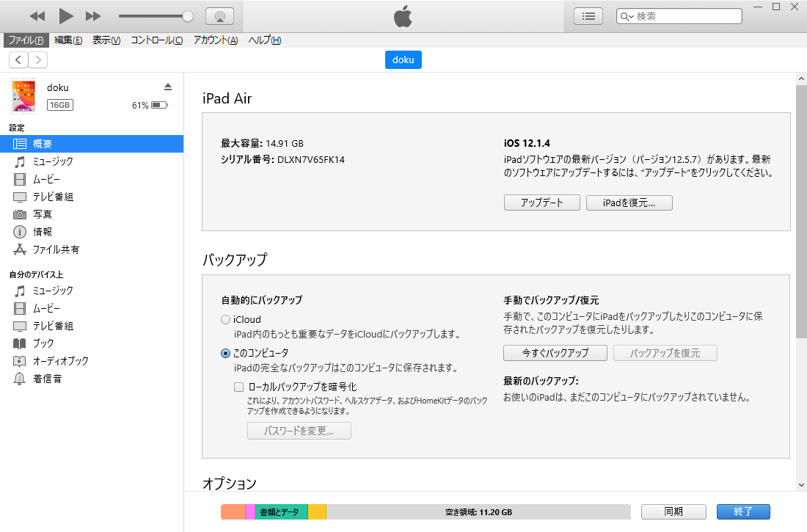Click the 終了 button
This screenshot has width=807, height=532.
coord(743,511)
